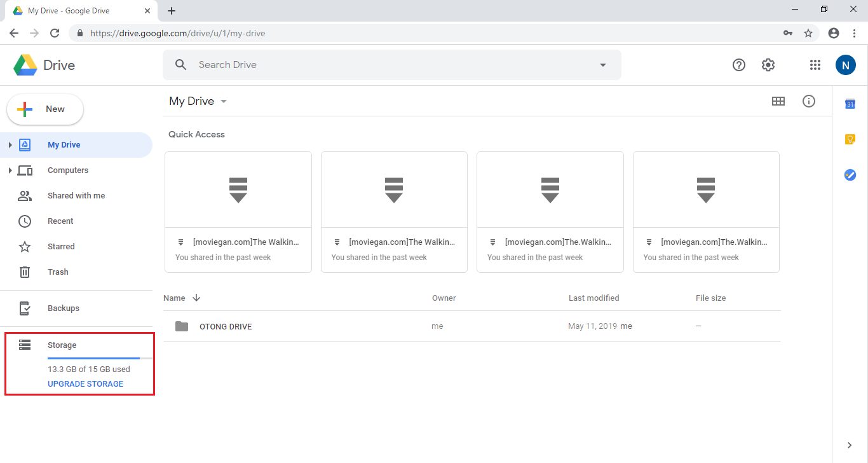Image resolution: width=868 pixels, height=463 pixels.
Task: Open the Google Apps grid
Action: coord(815,64)
